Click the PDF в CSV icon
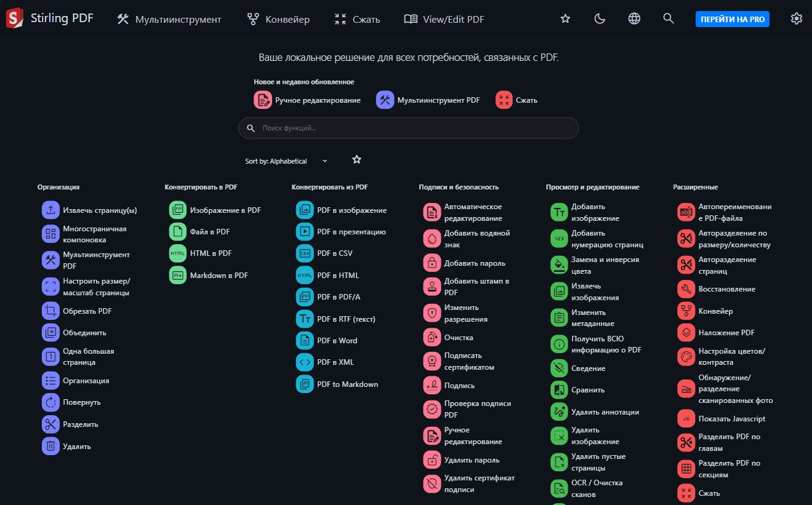 point(305,253)
